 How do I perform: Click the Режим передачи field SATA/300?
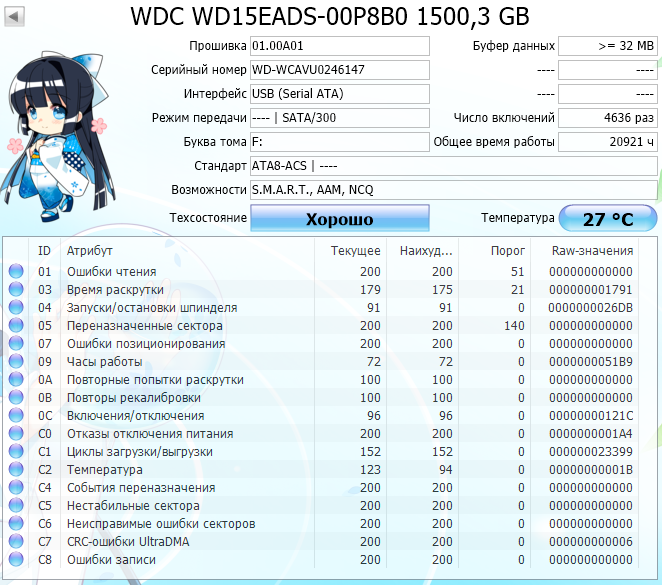[340, 118]
